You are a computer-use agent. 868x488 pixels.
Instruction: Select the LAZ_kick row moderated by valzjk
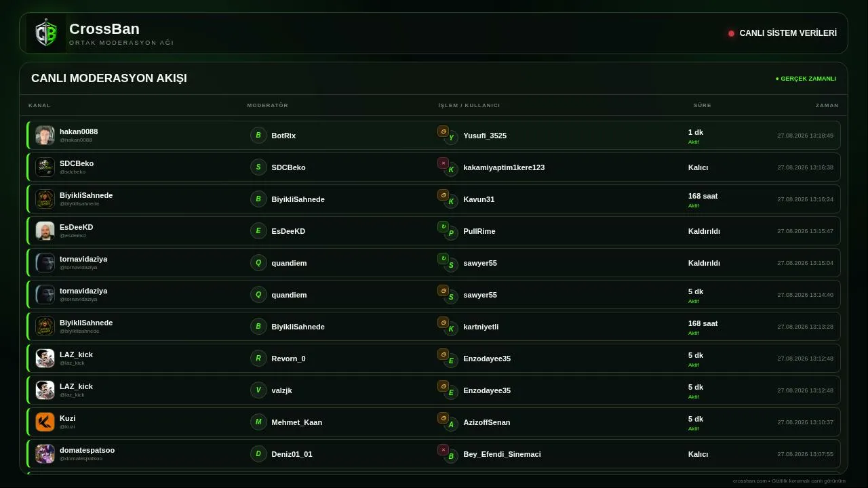pos(433,390)
